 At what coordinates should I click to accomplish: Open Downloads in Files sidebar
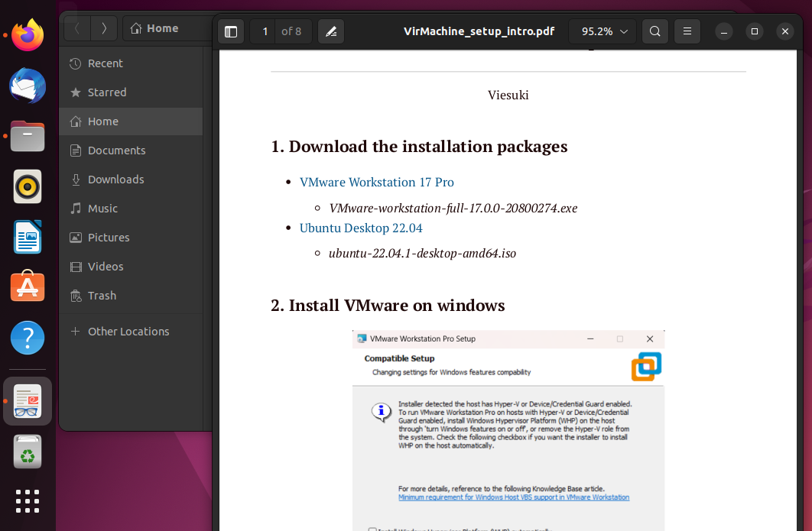click(131, 180)
